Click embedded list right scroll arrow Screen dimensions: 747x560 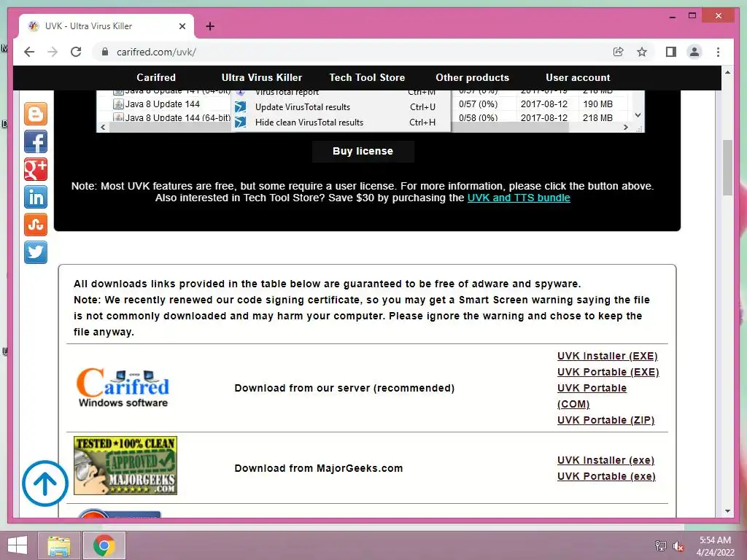(625, 127)
